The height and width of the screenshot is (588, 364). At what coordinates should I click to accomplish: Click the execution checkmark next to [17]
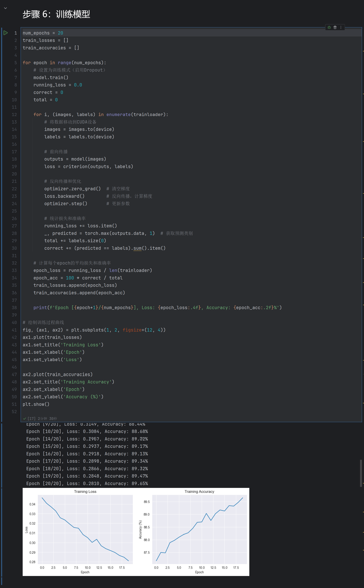(x=25, y=419)
